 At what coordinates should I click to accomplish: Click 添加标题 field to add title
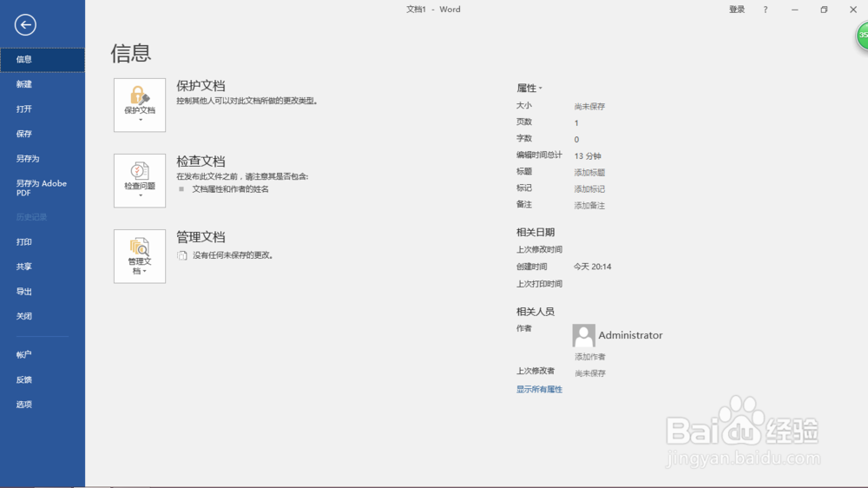pos(589,173)
